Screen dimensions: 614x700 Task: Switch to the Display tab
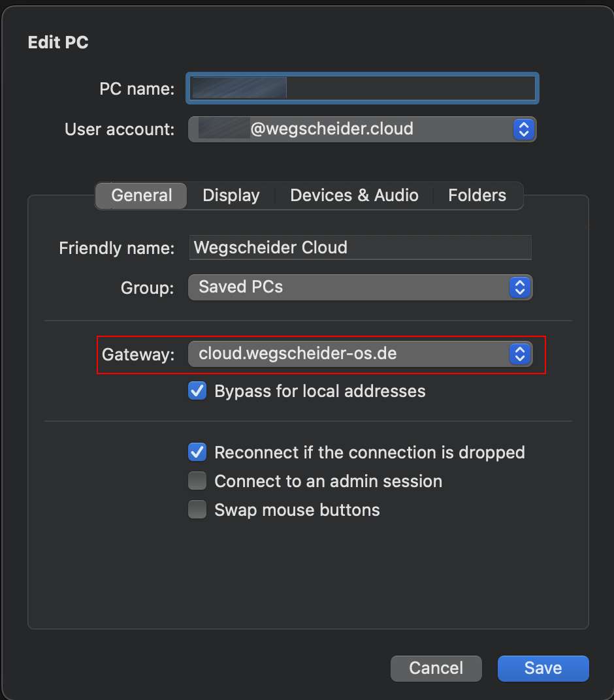click(x=231, y=195)
